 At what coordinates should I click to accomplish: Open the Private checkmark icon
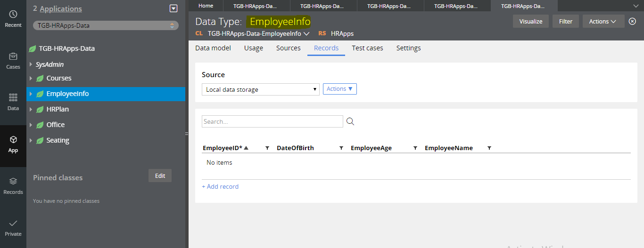13,223
